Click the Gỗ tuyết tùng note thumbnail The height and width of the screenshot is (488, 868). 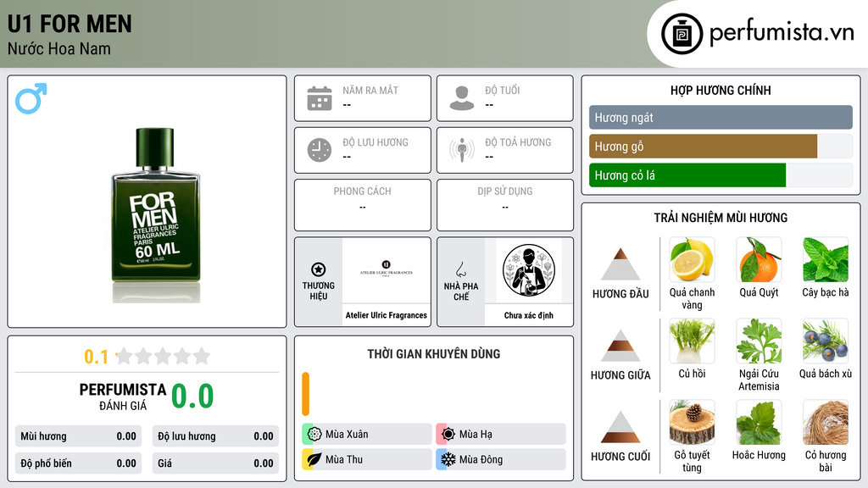[692, 423]
